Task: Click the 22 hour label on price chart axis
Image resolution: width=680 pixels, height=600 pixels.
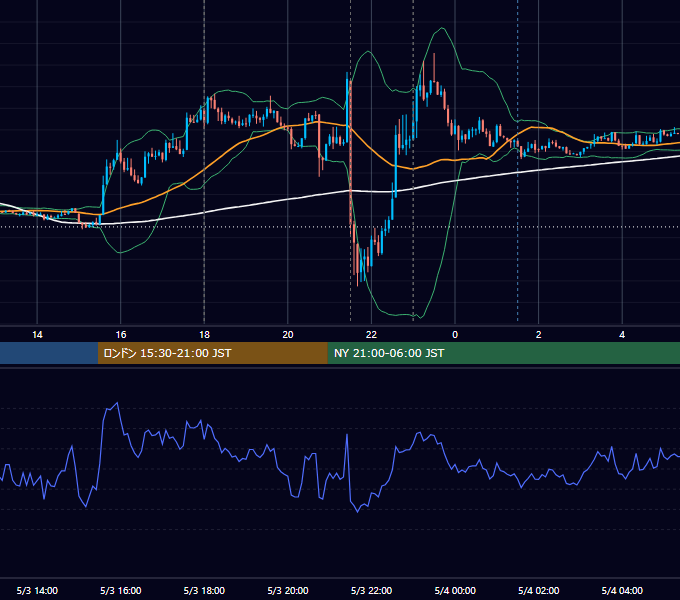Action: (371, 335)
